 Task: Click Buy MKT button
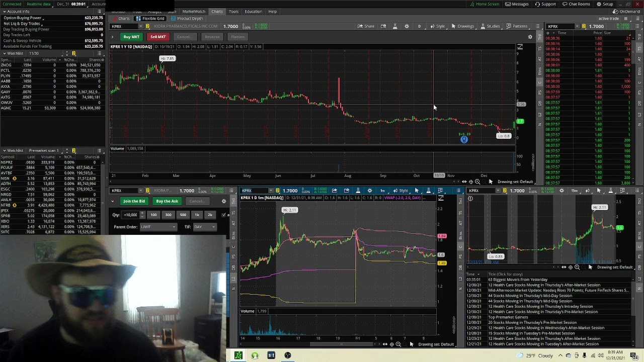(x=131, y=37)
